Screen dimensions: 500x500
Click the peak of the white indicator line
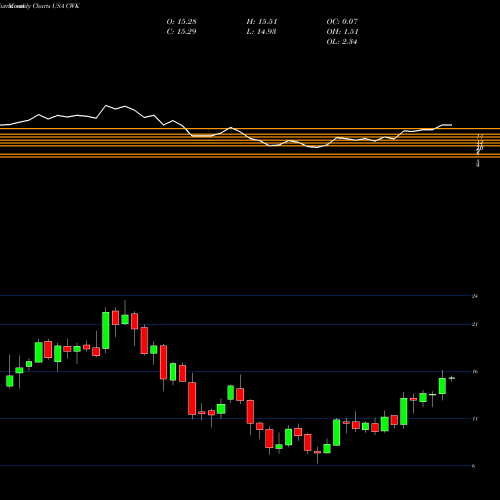[x=106, y=106]
